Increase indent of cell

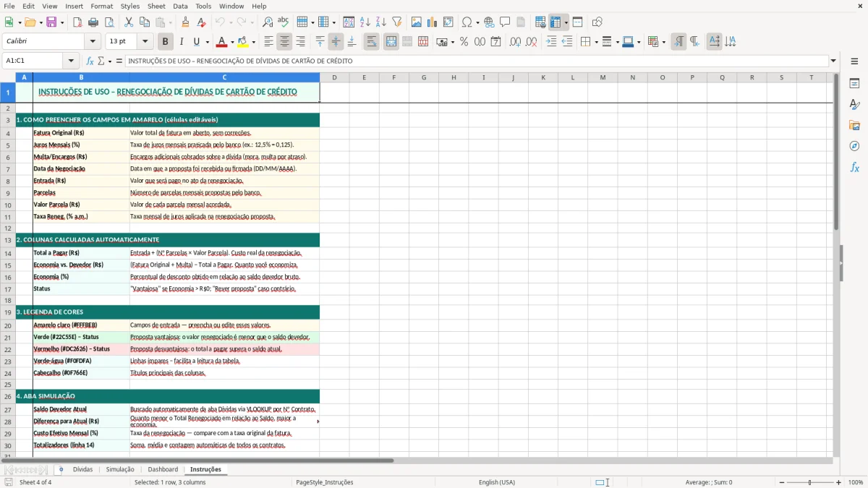(551, 42)
